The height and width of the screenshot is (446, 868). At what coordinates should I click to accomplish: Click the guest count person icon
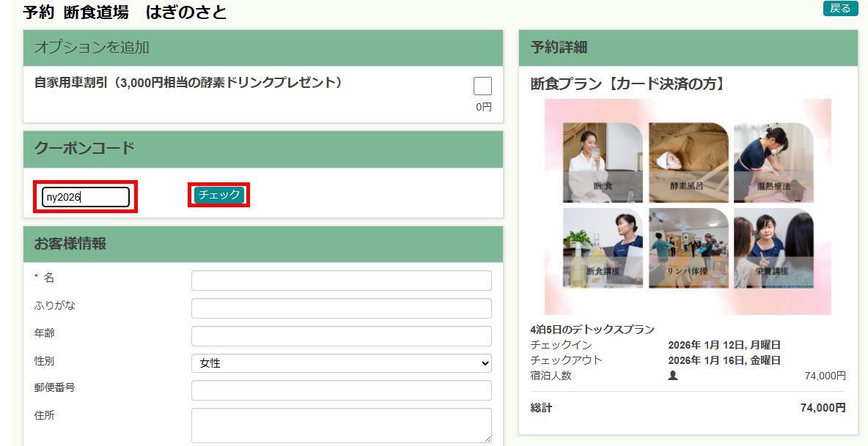point(673,376)
